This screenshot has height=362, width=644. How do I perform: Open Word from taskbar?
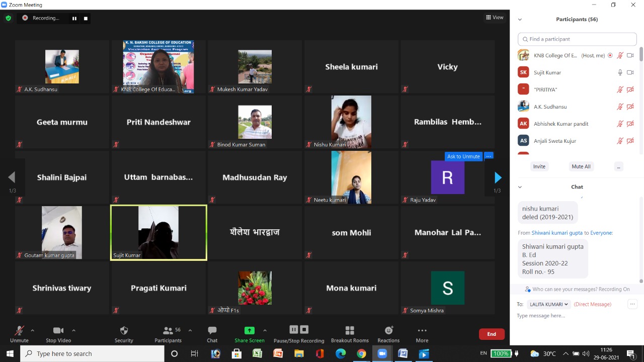pyautogui.click(x=403, y=353)
